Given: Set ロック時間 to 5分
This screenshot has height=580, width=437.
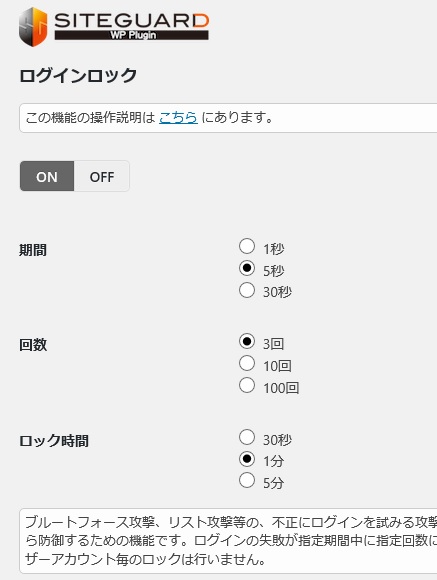Looking at the screenshot, I should pos(247,480).
